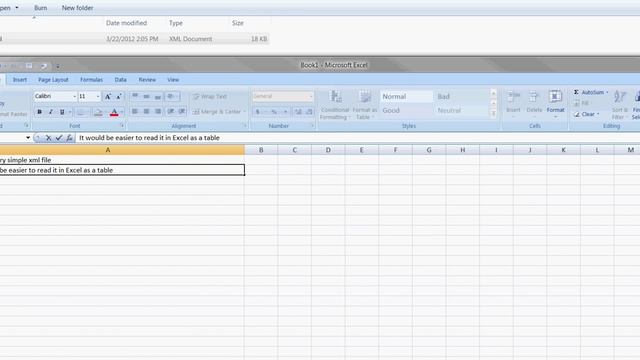640x360 pixels.
Task: Select Middle Align icon
Action: pos(146,96)
